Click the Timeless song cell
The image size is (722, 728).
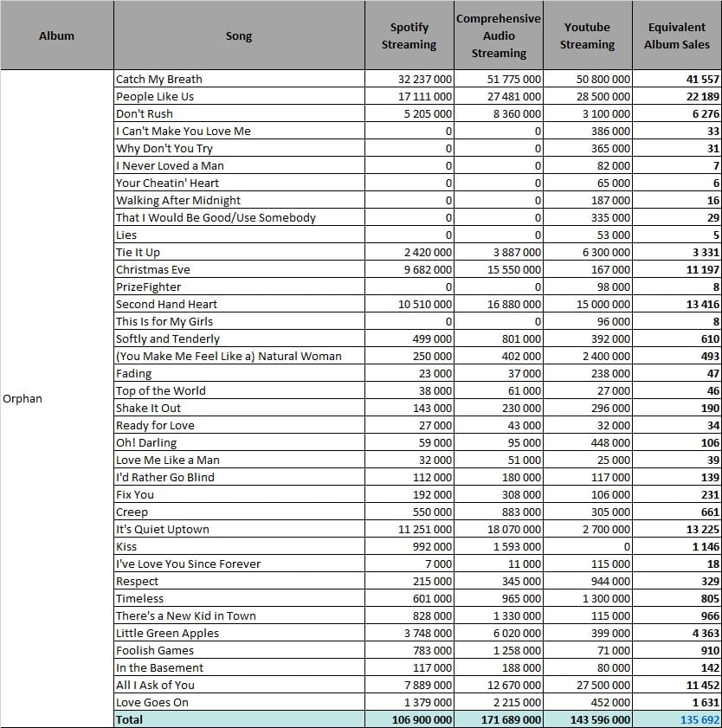coord(239,598)
